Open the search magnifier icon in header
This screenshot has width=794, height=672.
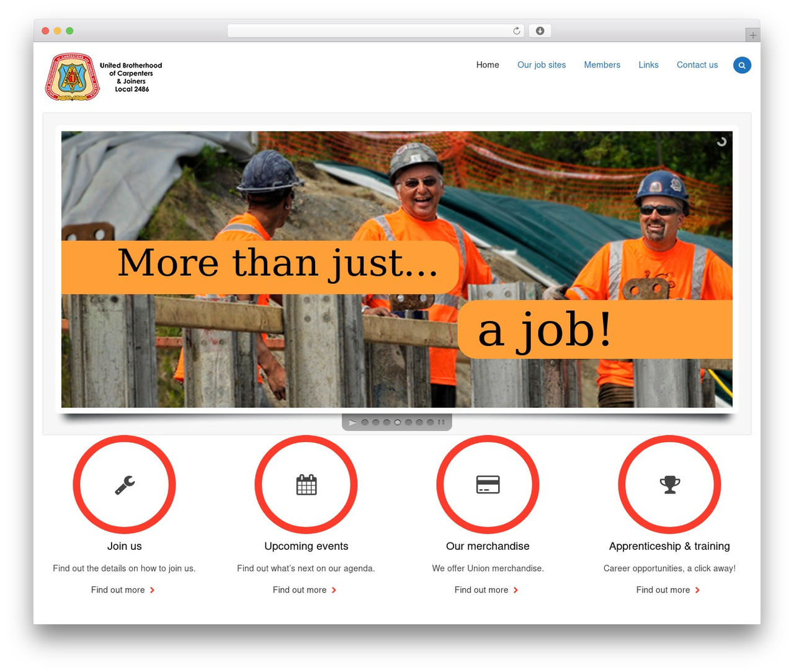point(742,65)
